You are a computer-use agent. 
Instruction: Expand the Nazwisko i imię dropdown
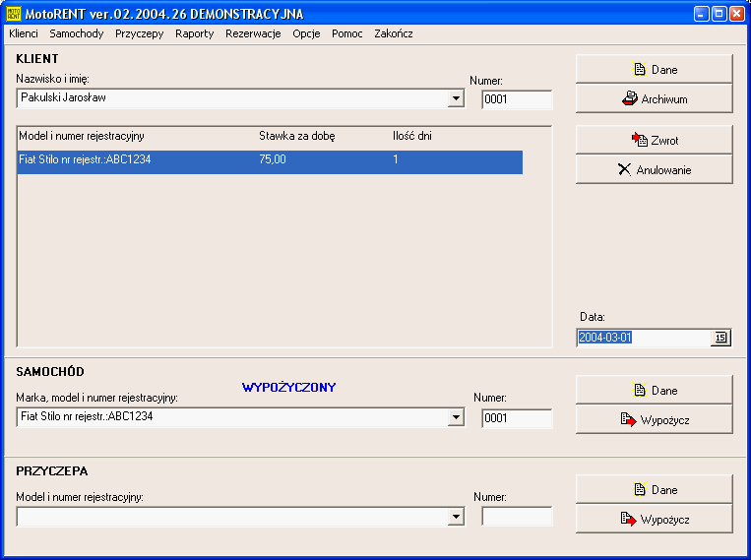[456, 98]
